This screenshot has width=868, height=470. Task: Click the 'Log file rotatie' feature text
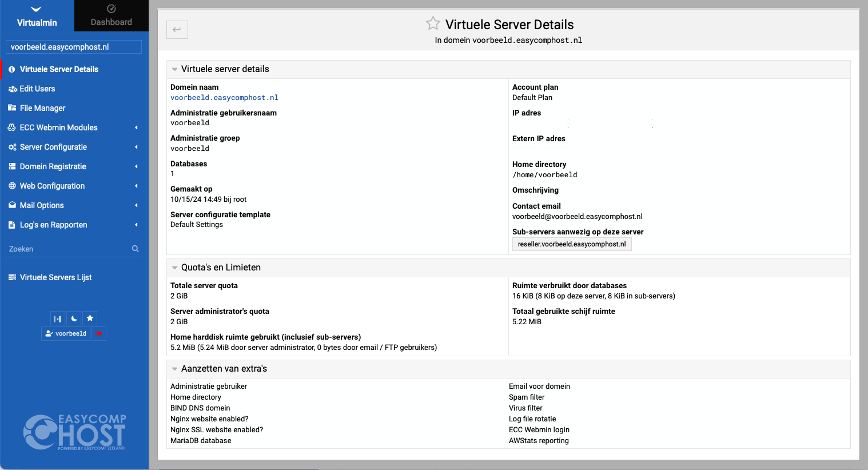tap(532, 419)
